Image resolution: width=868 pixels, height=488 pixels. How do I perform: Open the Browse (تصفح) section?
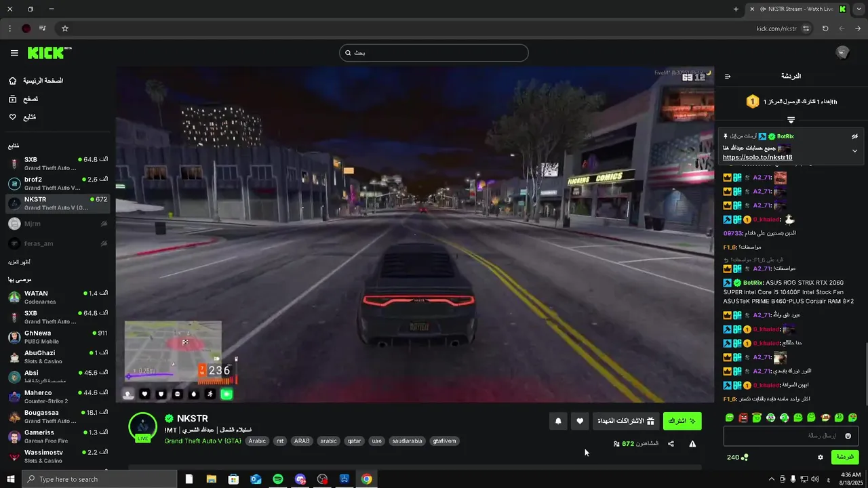(x=23, y=99)
